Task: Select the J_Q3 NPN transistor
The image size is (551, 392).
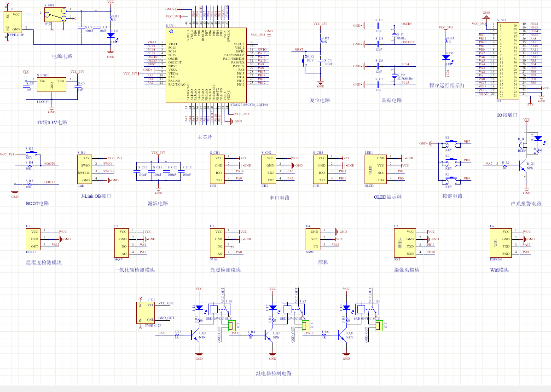Action: tap(343, 335)
